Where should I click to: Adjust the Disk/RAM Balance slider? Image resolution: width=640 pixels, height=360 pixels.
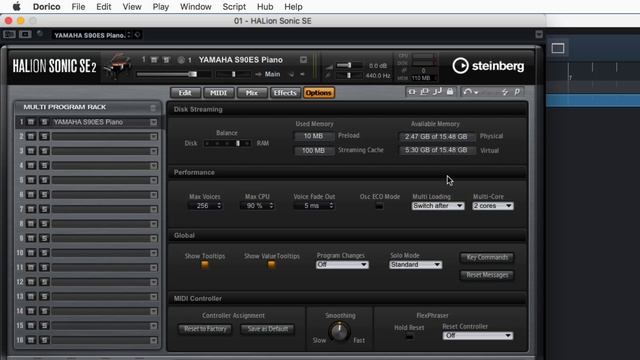227,143
